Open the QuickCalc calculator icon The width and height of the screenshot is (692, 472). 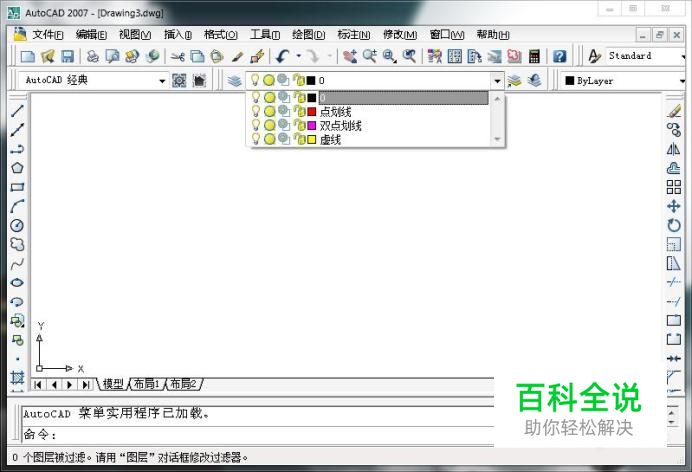click(534, 56)
